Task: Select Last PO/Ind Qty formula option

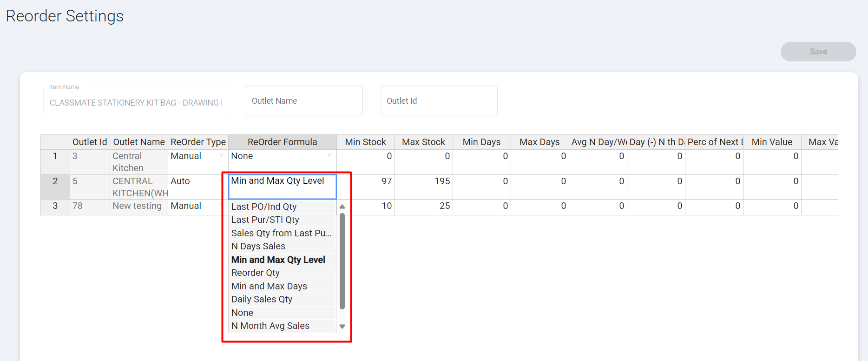Action: pos(264,207)
